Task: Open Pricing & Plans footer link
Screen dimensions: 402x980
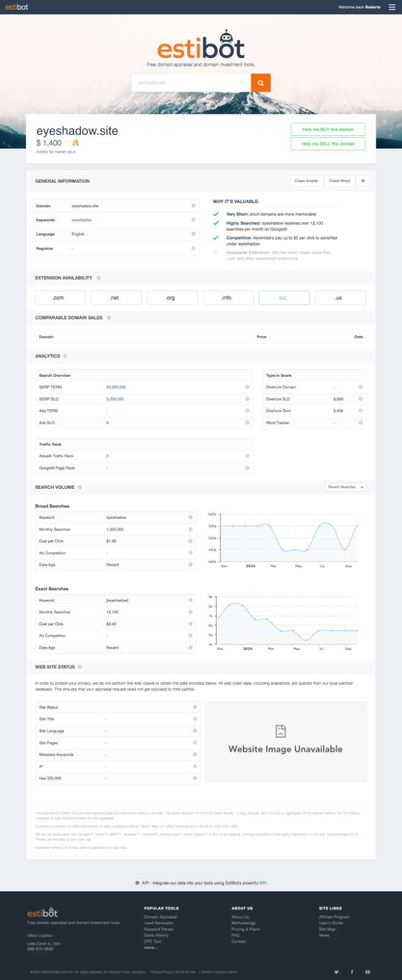Action: 245,929
